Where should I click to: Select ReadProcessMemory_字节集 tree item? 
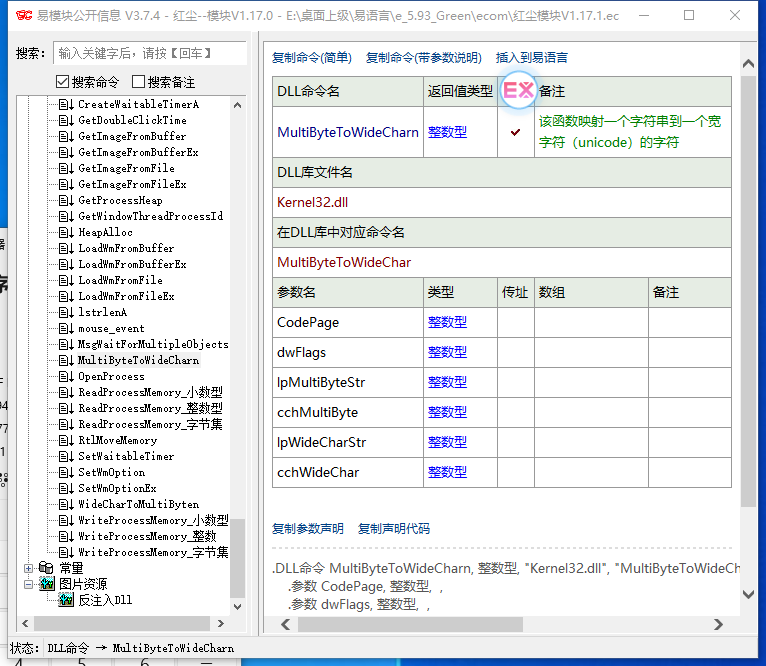[150, 424]
